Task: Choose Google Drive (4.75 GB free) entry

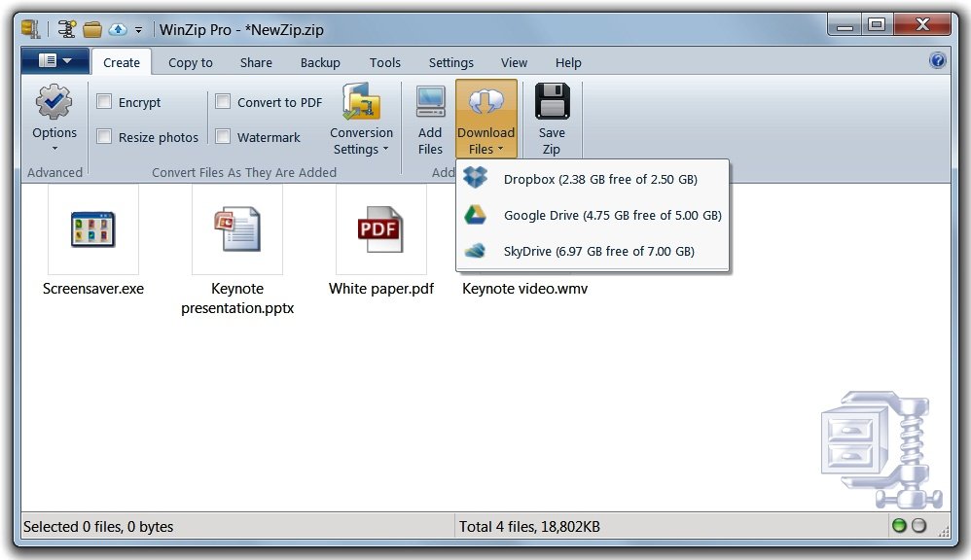Action: pyautogui.click(x=592, y=215)
